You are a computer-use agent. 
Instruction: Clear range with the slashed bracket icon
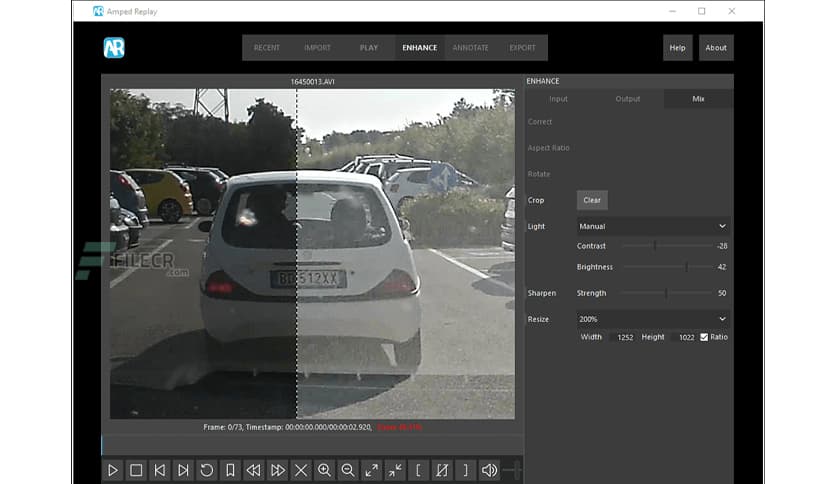click(441, 470)
